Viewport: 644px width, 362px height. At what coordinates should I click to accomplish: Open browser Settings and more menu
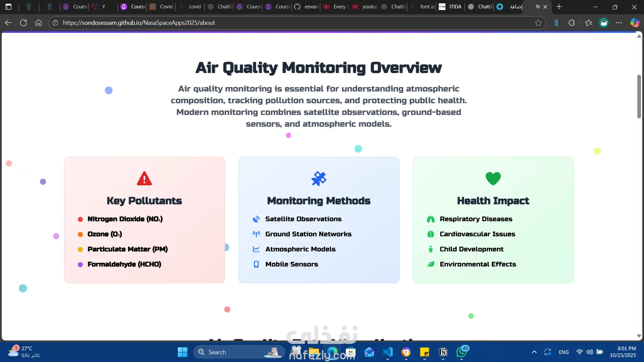pos(619,23)
